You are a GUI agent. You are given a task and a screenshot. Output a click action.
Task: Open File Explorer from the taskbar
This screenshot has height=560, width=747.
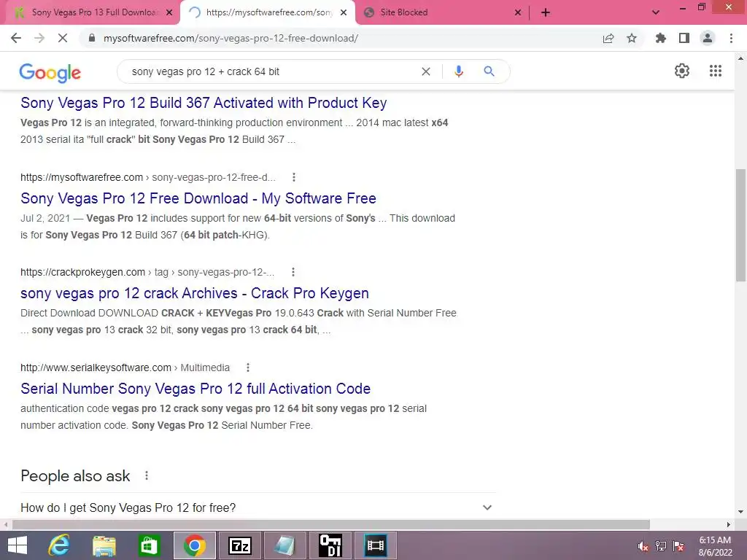coord(104,545)
